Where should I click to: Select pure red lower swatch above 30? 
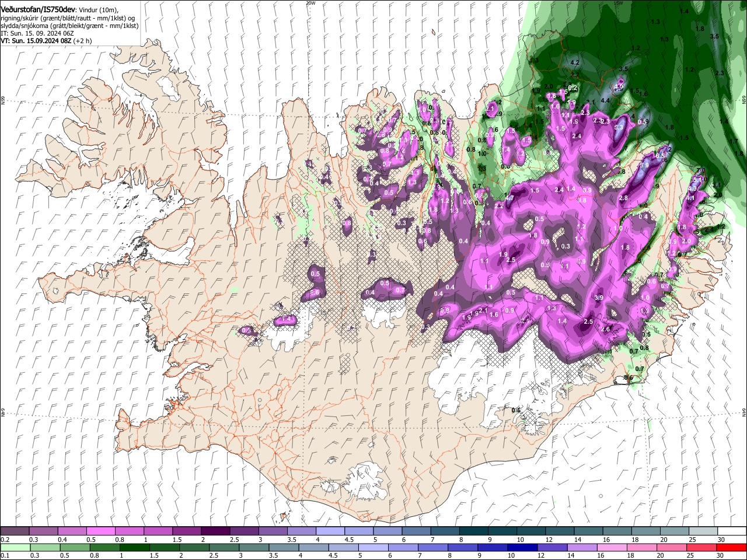coord(732,547)
